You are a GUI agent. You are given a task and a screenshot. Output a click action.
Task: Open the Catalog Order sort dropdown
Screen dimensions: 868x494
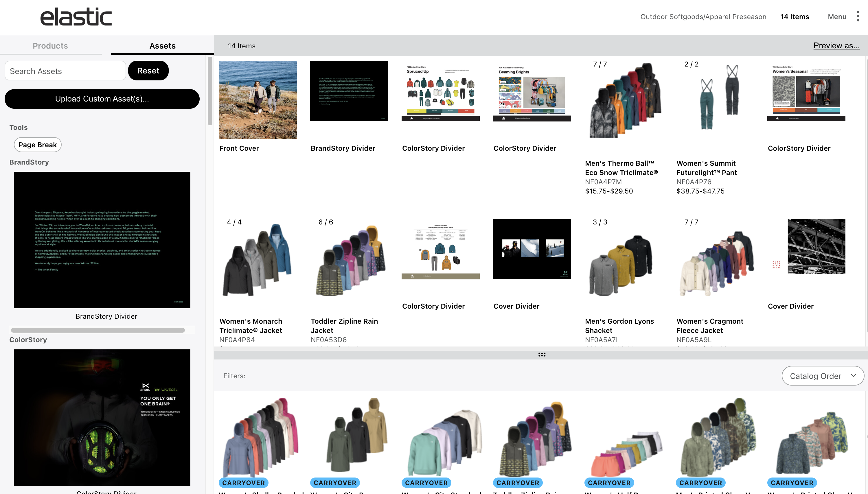(823, 376)
